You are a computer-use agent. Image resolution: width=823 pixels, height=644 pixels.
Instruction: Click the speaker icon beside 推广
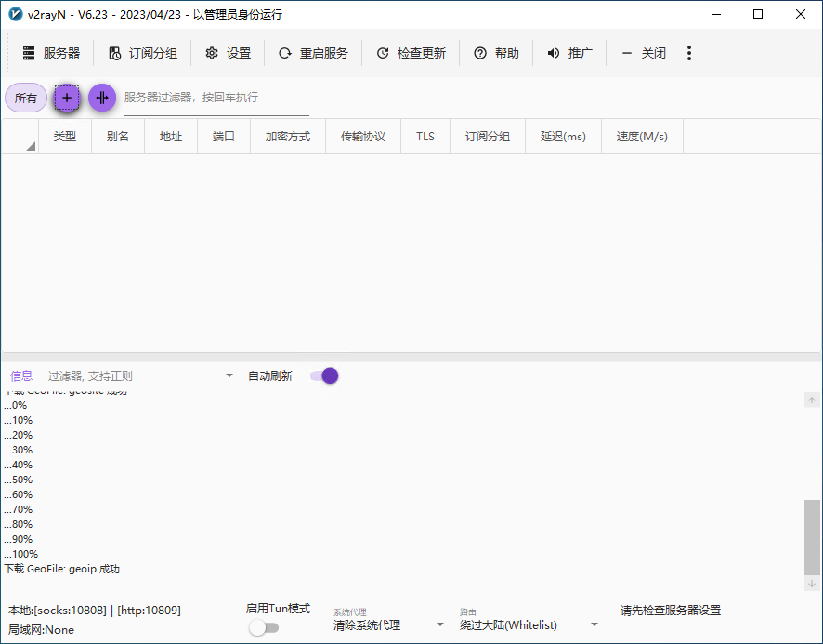[x=554, y=53]
